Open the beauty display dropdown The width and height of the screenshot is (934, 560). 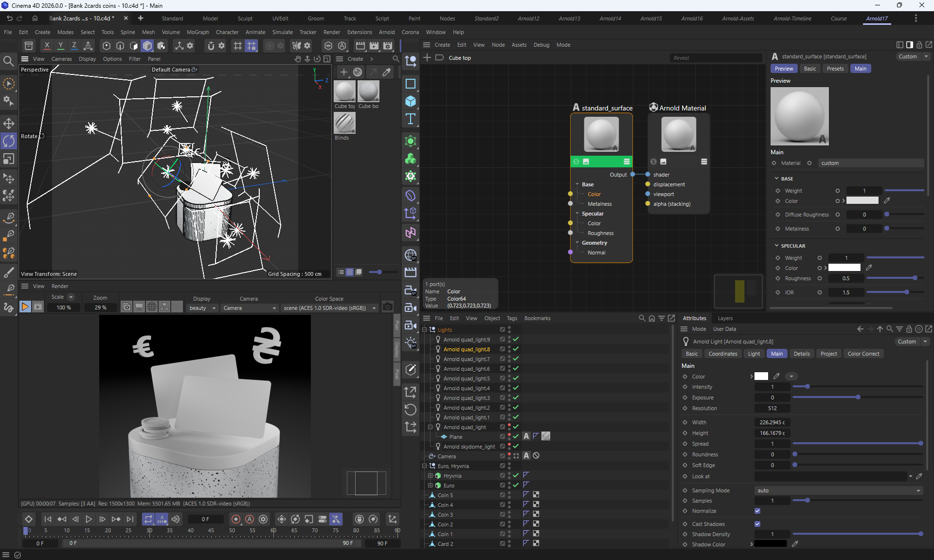(202, 308)
